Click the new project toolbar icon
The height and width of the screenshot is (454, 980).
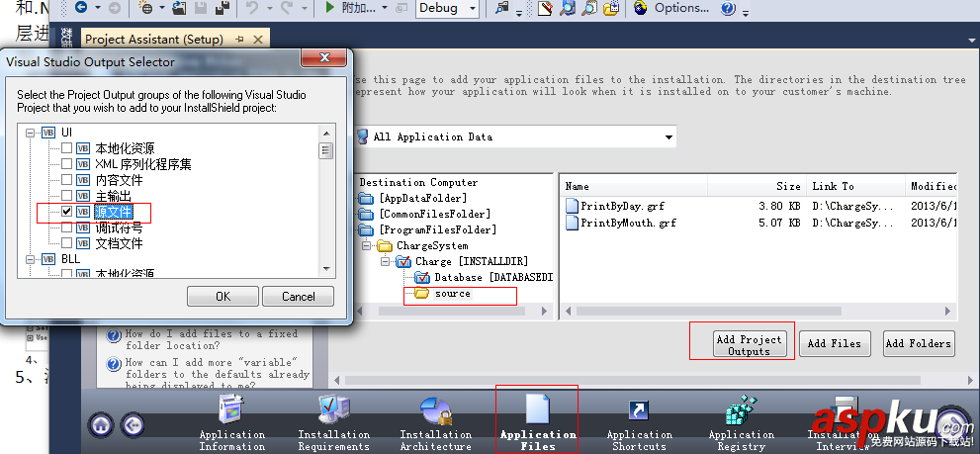[145, 8]
